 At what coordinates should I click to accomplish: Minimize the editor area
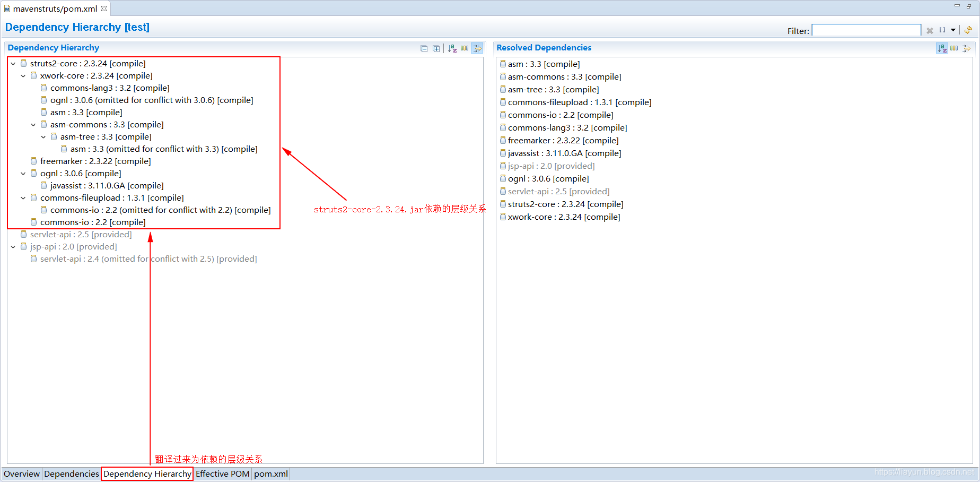click(957, 5)
